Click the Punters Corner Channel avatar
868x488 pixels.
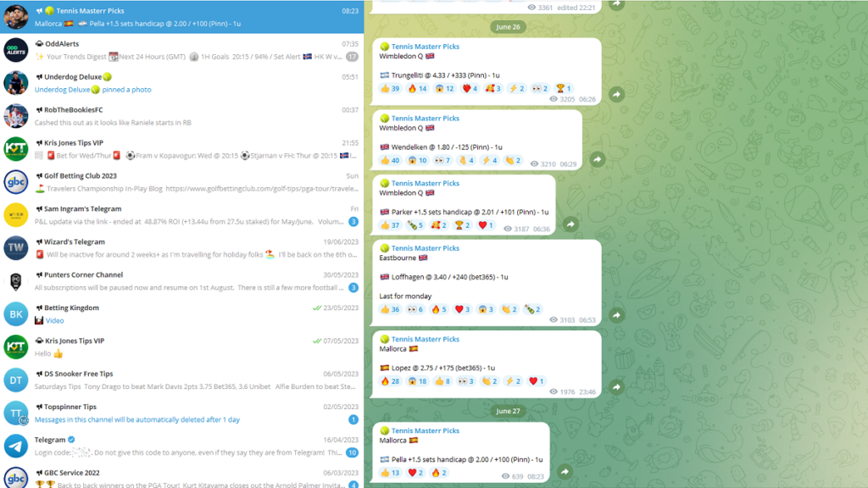pos(15,281)
